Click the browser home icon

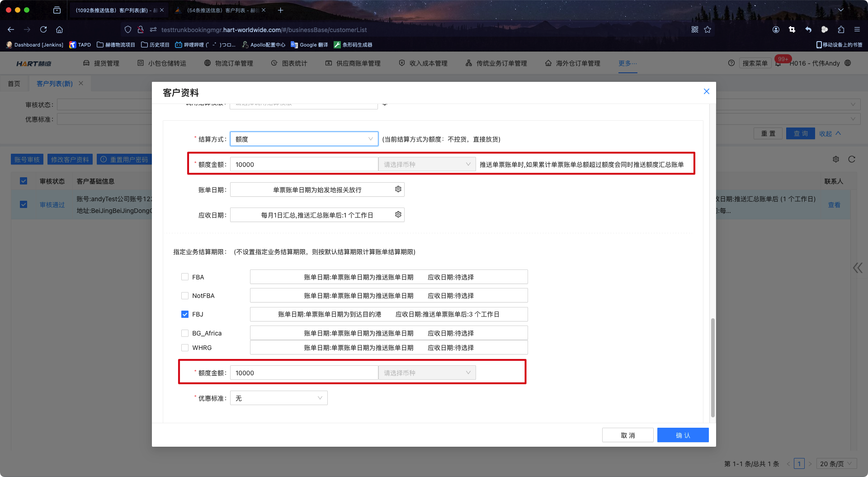(59, 29)
